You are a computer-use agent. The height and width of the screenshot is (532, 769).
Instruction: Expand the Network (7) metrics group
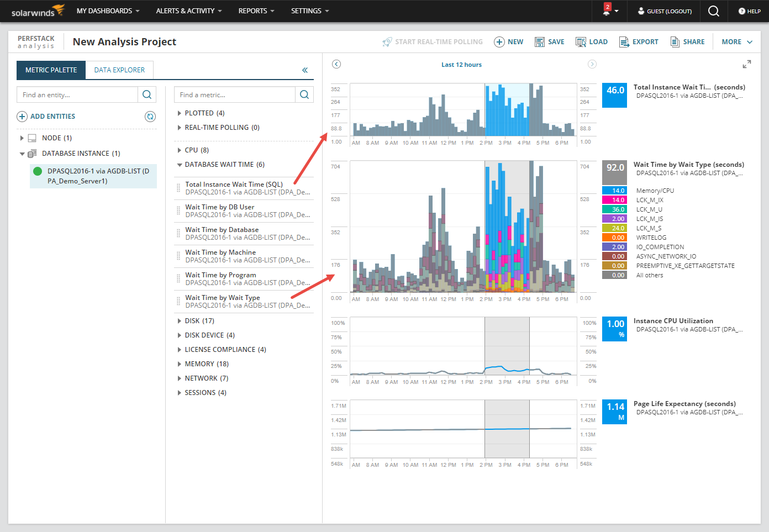(x=179, y=378)
